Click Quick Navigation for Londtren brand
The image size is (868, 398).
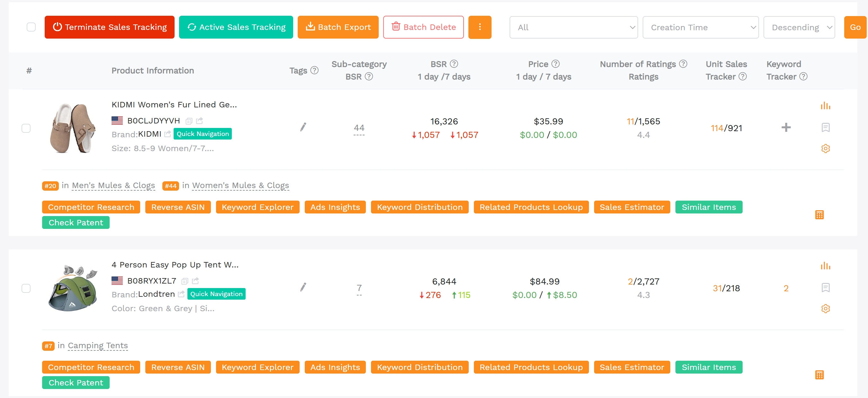(216, 294)
